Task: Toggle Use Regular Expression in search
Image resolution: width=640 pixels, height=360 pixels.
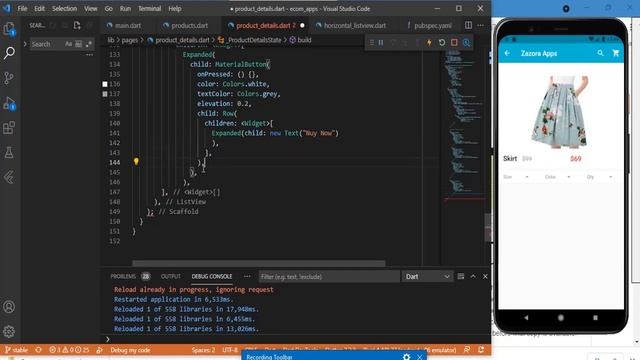Action: (89, 44)
